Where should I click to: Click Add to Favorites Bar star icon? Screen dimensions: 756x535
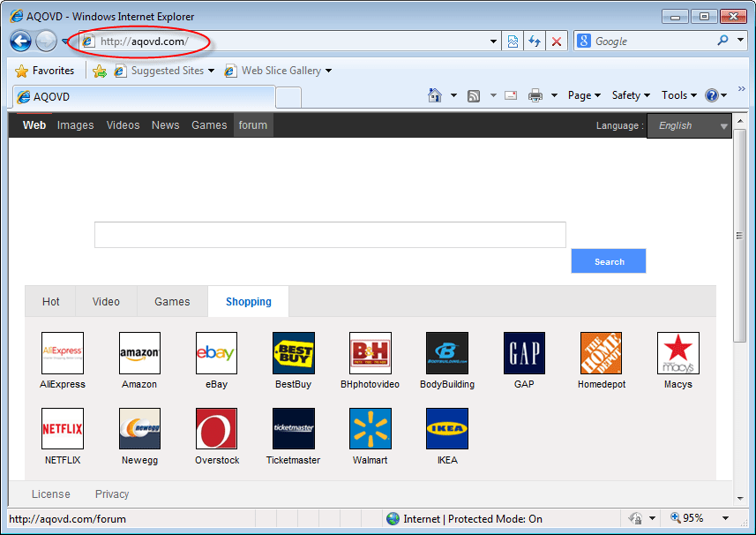point(100,71)
